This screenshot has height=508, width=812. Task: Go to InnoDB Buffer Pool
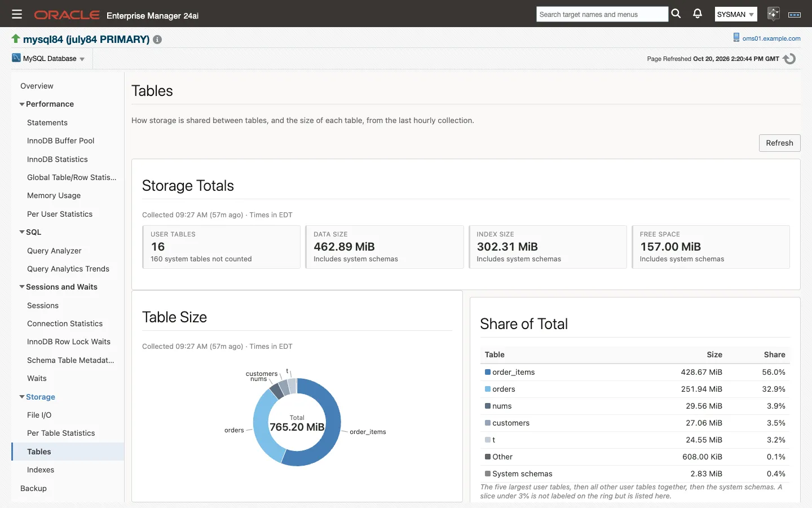[60, 141]
